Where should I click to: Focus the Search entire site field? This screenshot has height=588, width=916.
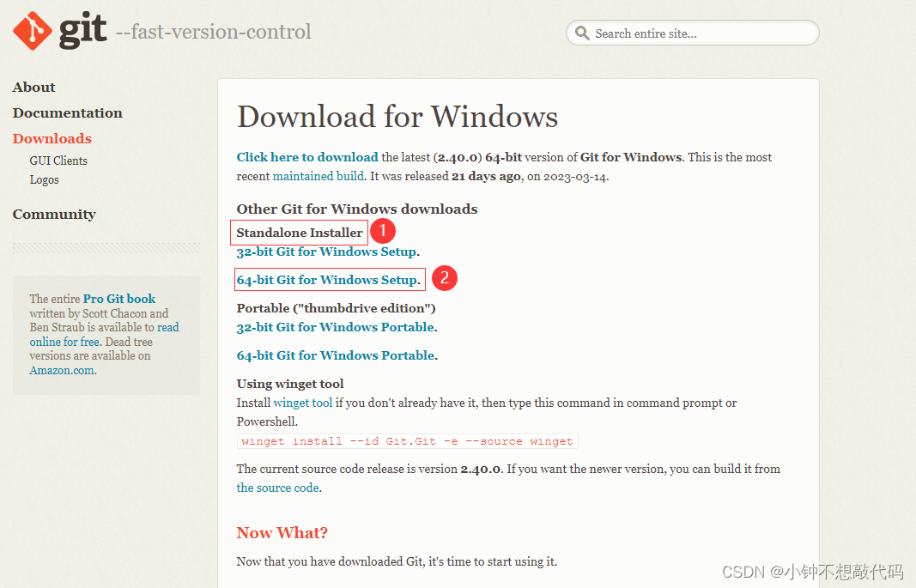point(692,33)
